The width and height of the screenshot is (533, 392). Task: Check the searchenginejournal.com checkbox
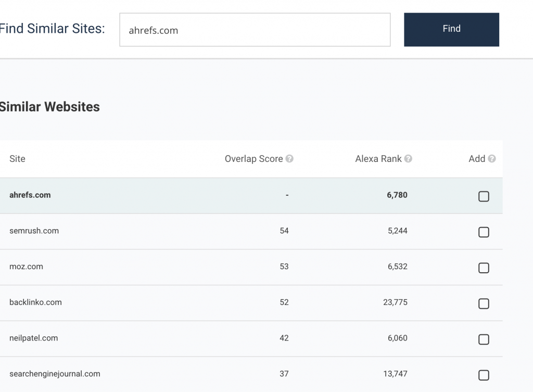click(x=484, y=375)
